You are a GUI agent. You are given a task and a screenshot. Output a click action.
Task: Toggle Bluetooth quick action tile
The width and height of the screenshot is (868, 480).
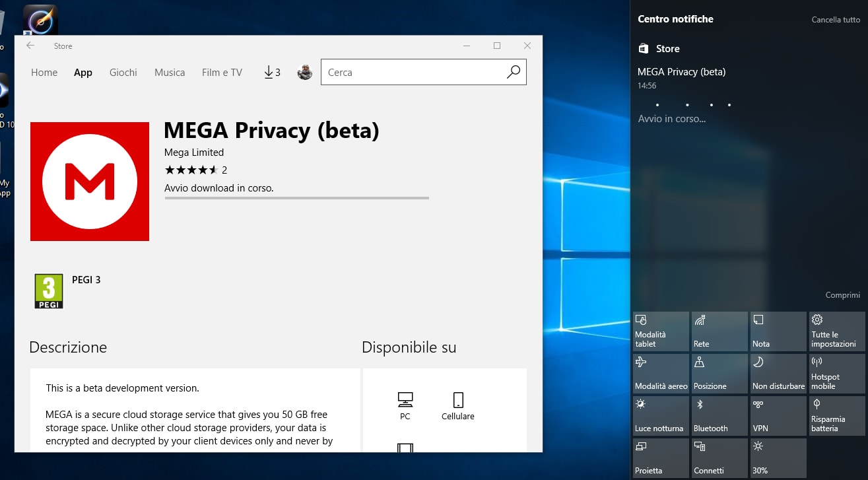pyautogui.click(x=719, y=416)
